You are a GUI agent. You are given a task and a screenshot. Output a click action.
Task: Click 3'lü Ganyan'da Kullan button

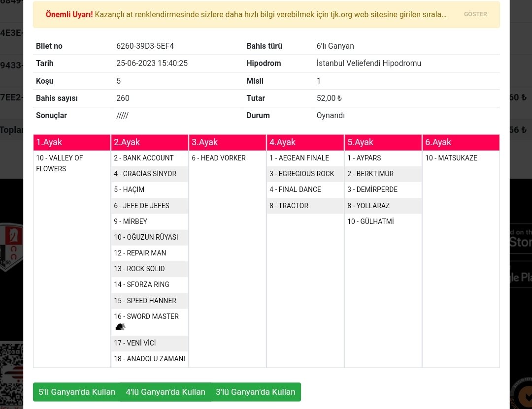(x=256, y=392)
